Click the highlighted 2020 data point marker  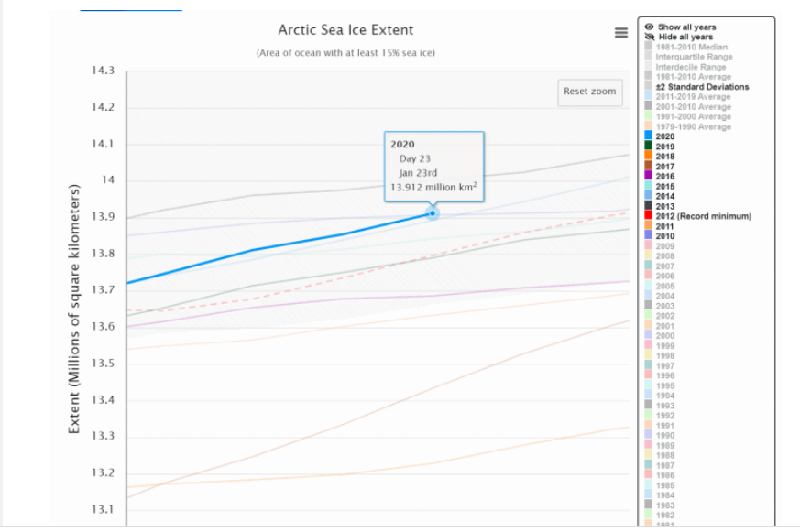tap(431, 213)
